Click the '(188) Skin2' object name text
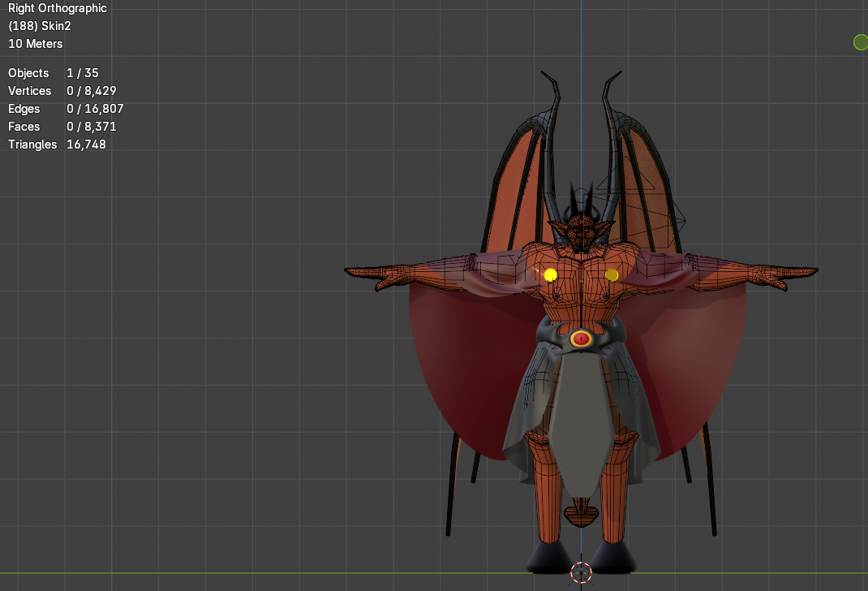Screen dimensions: 868x591 39,26
